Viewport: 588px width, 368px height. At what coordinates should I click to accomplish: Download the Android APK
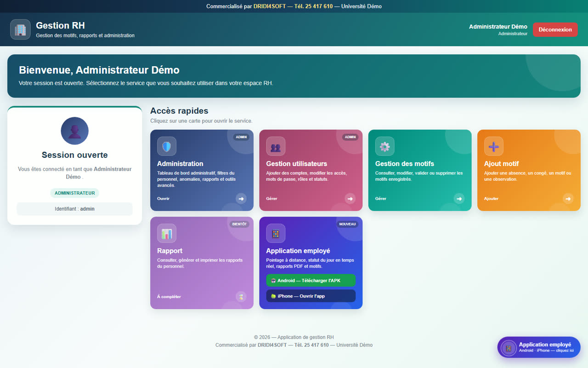tap(311, 281)
